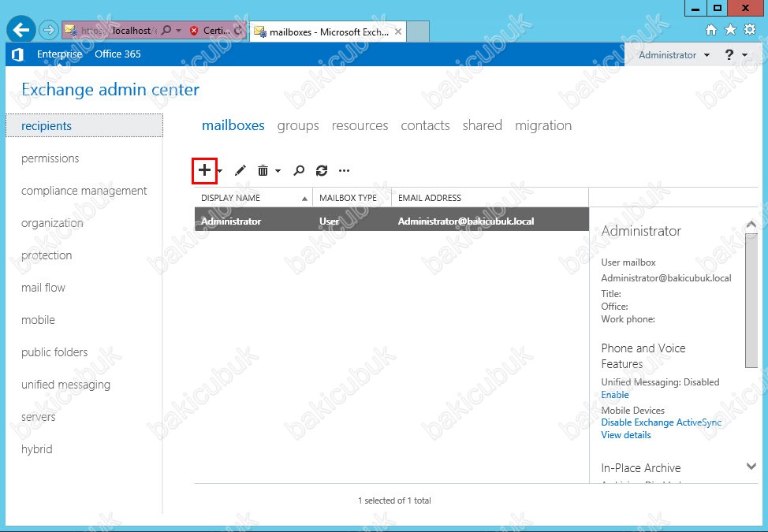This screenshot has width=768, height=532.
Task: Select permissions in the left navigation
Action: click(50, 158)
